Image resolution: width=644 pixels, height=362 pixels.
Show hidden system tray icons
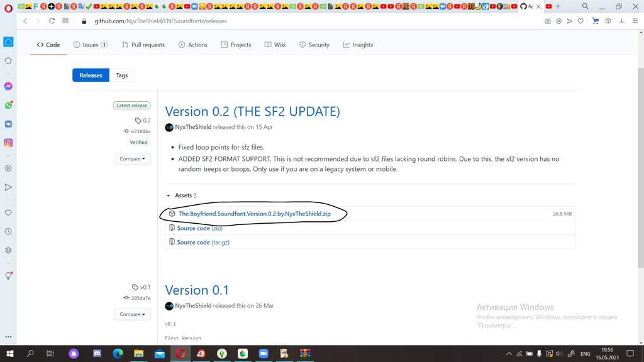pyautogui.click(x=509, y=354)
